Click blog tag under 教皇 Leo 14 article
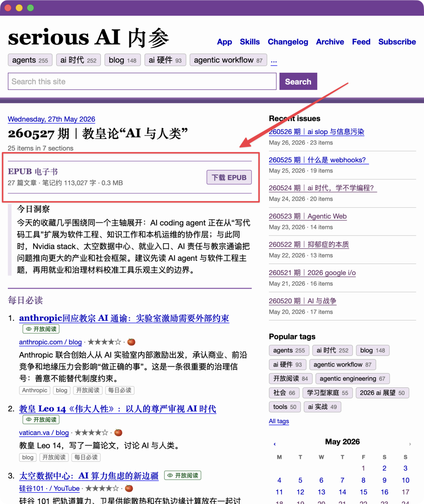 tap(28, 457)
